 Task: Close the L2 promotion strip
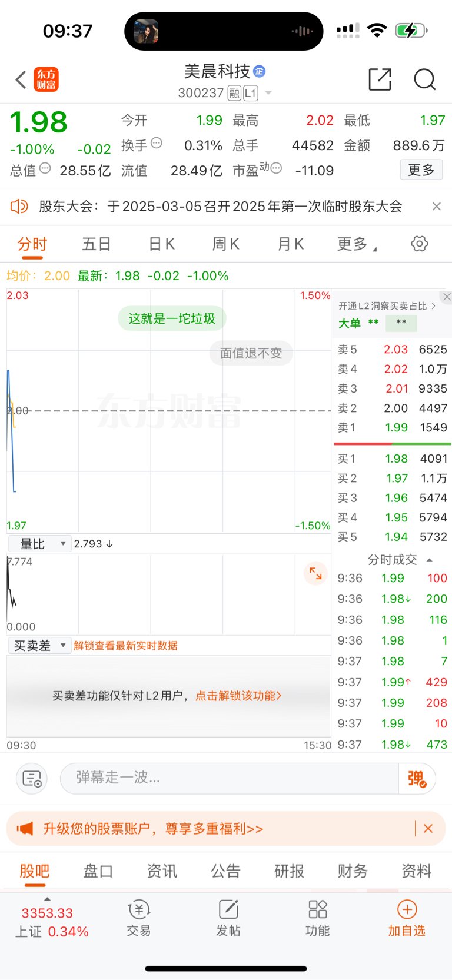[x=447, y=297]
